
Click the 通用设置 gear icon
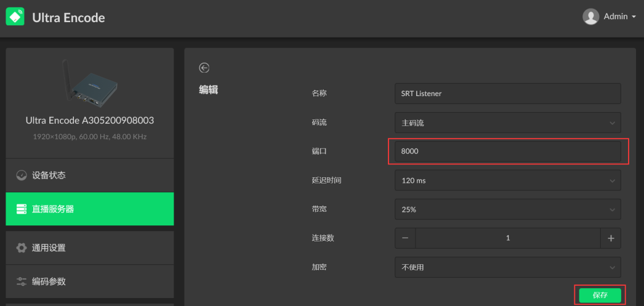point(22,248)
